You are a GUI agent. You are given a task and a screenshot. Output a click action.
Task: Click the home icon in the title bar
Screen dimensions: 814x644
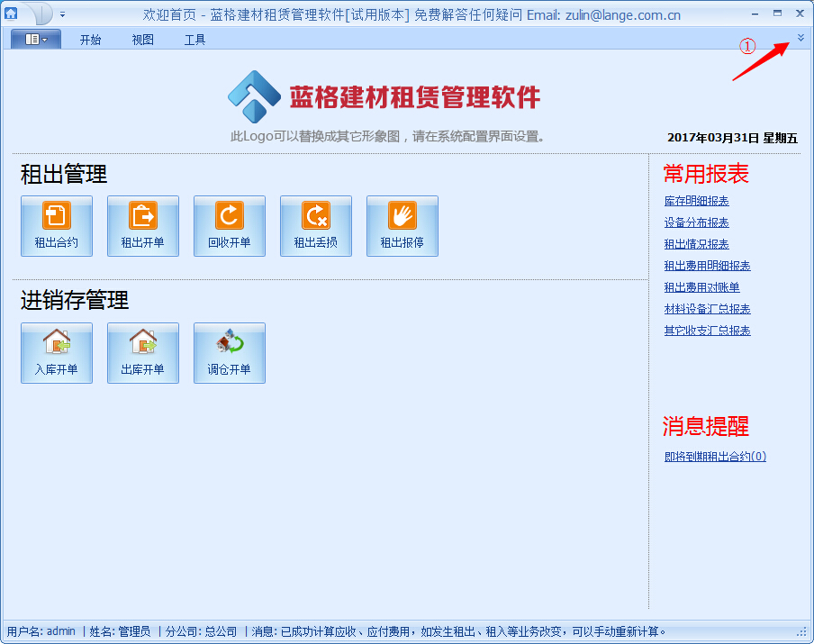pyautogui.click(x=11, y=14)
